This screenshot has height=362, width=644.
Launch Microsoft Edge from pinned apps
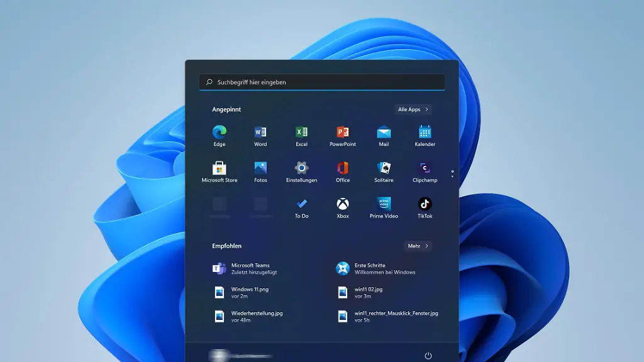tap(219, 133)
